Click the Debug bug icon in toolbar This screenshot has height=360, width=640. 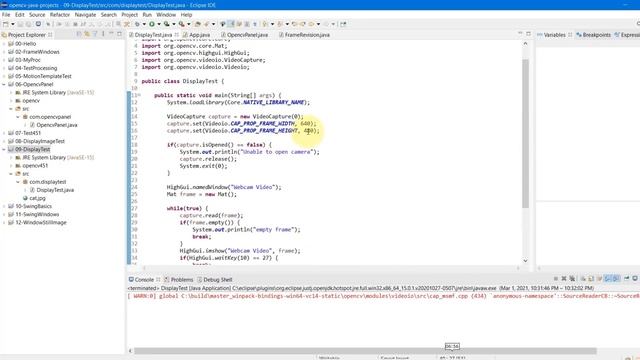tap(138, 24)
